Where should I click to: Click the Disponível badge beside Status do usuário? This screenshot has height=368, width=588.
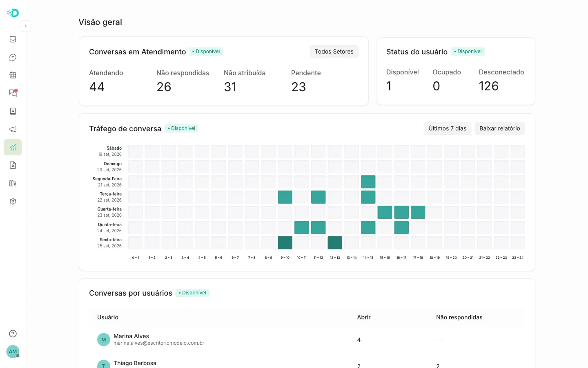(468, 52)
